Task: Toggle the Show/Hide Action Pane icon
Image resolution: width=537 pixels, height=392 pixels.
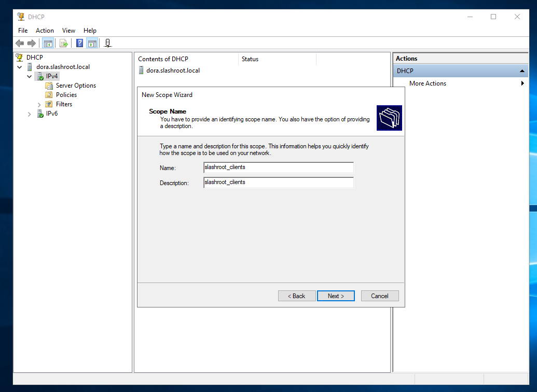Action: point(92,44)
